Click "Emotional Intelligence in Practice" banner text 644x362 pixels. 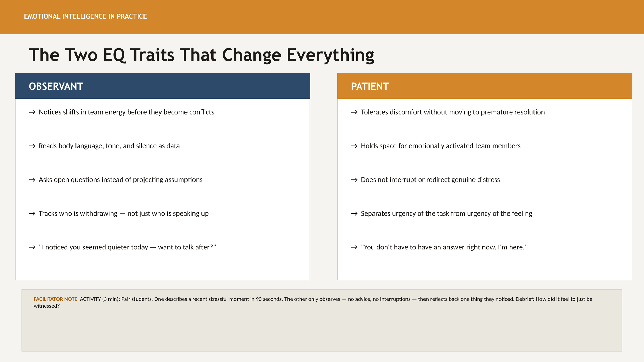click(x=85, y=16)
